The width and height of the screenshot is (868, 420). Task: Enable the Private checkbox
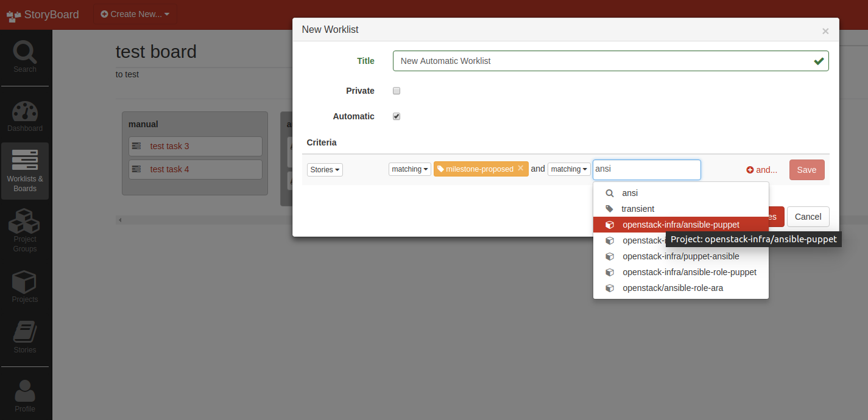(397, 90)
